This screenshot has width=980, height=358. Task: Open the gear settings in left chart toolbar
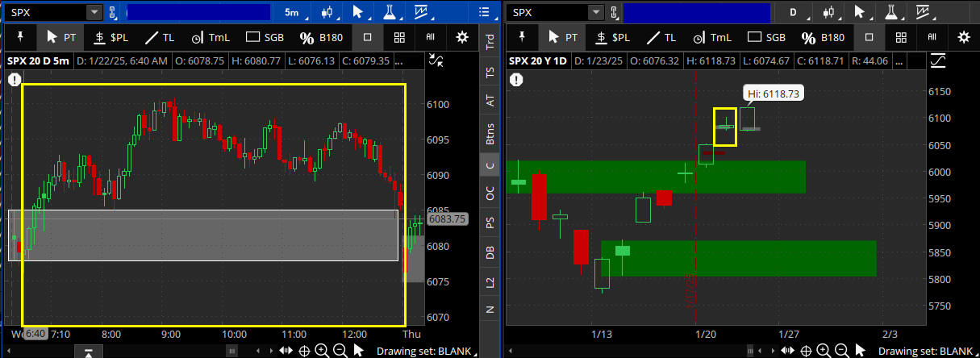[462, 37]
